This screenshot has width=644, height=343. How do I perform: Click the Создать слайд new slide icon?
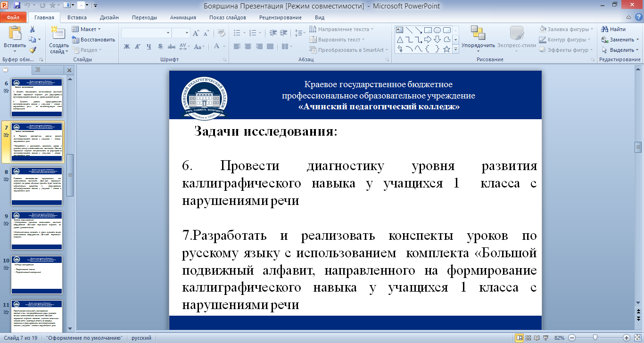click(x=58, y=33)
